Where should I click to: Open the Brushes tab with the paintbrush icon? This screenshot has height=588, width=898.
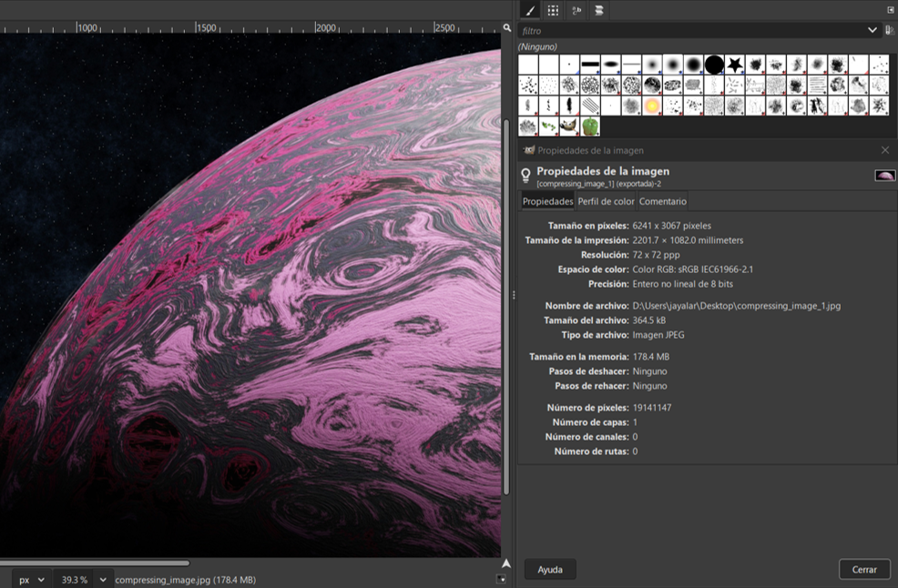click(x=530, y=10)
